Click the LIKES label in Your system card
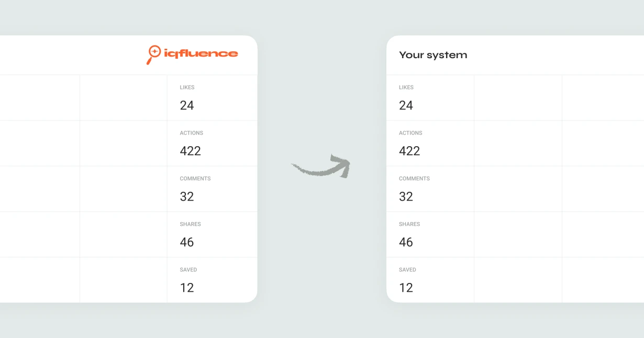 click(406, 88)
